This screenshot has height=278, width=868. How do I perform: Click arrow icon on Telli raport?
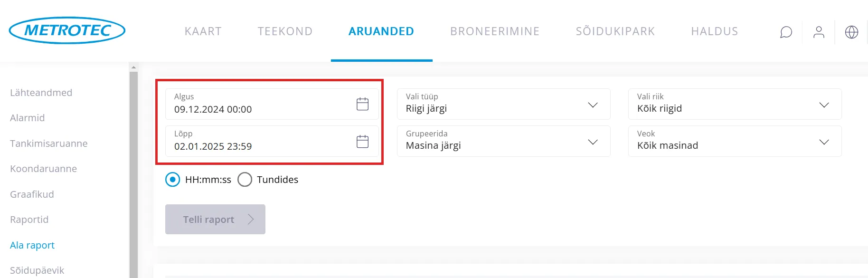pyautogui.click(x=251, y=219)
